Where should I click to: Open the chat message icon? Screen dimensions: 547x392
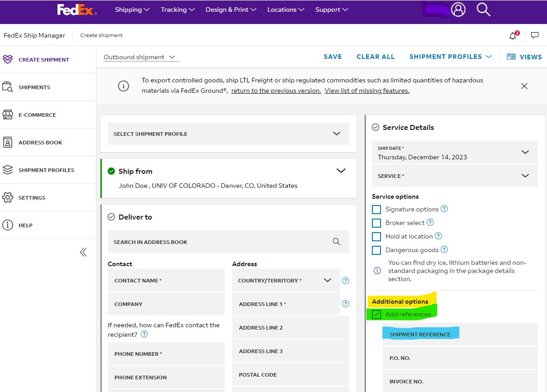click(535, 35)
